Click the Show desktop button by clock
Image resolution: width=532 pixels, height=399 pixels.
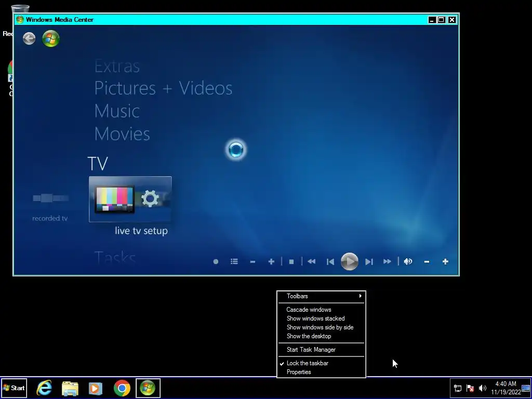point(526,388)
